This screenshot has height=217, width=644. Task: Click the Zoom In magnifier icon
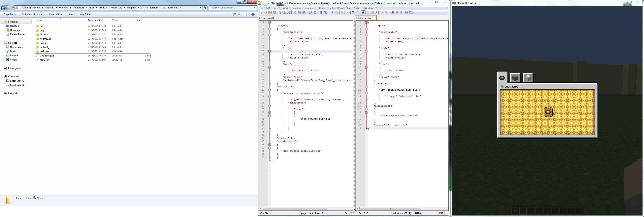point(332,12)
